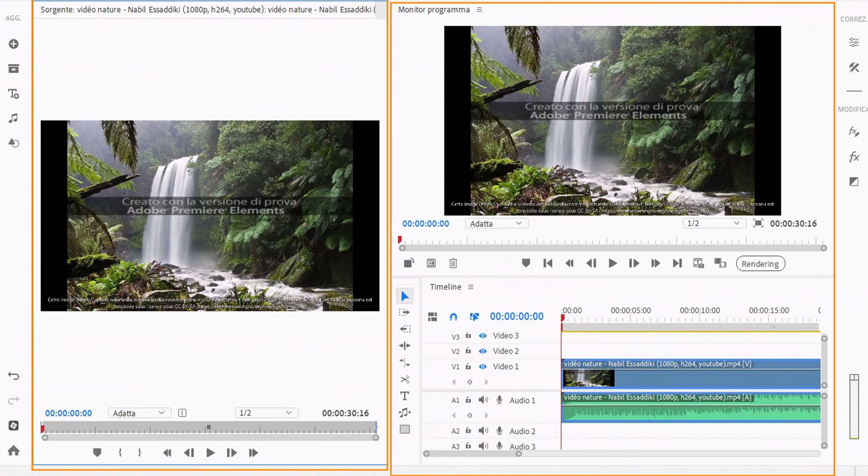Screen dimensions: 868x476
Task: Click the redo arrow in left sidebar
Action: pyautogui.click(x=14, y=400)
